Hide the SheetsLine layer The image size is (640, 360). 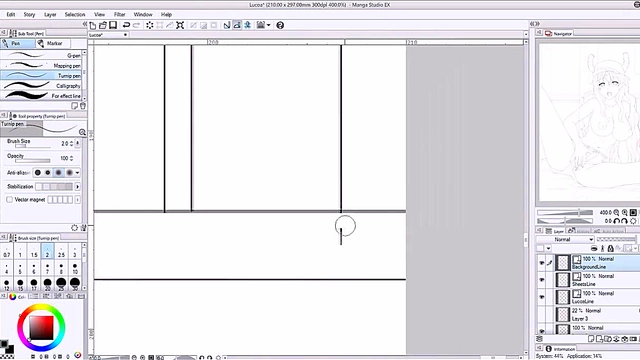542,280
